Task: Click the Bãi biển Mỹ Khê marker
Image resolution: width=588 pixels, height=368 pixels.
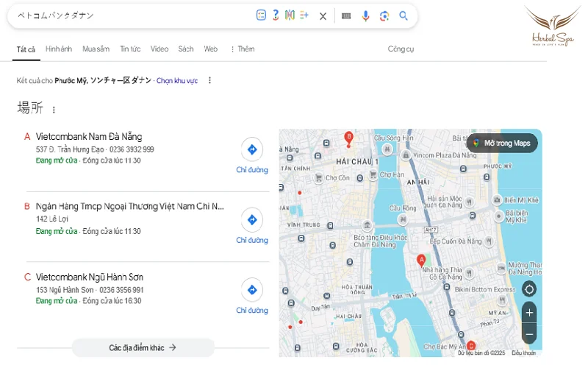Action: pyautogui.click(x=499, y=216)
